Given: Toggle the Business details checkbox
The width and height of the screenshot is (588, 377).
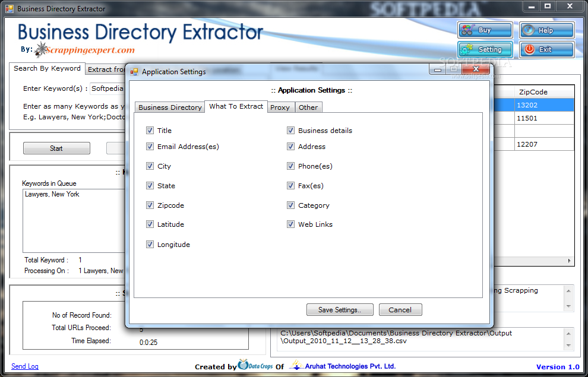Looking at the screenshot, I should (290, 131).
